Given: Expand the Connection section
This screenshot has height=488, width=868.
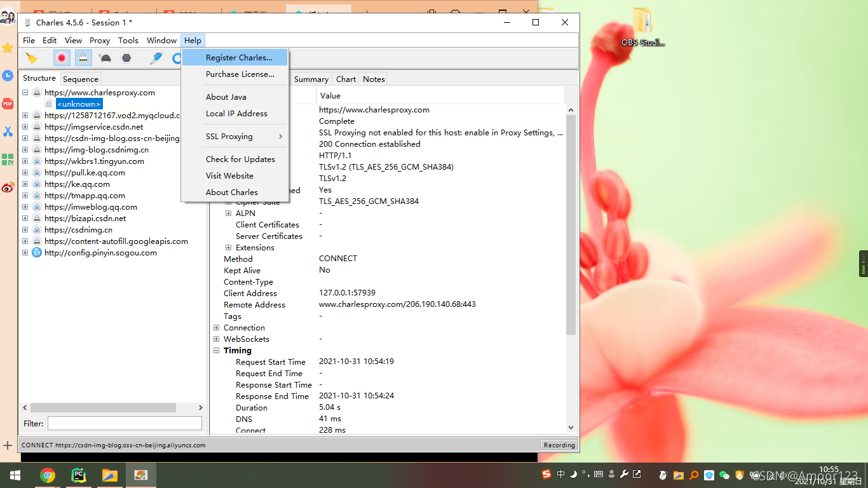Looking at the screenshot, I should point(217,327).
